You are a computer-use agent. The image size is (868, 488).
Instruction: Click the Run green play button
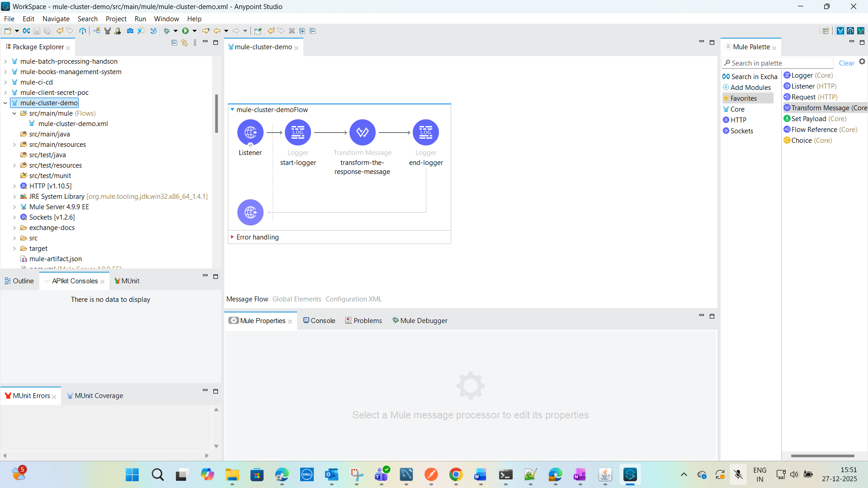coord(185,31)
